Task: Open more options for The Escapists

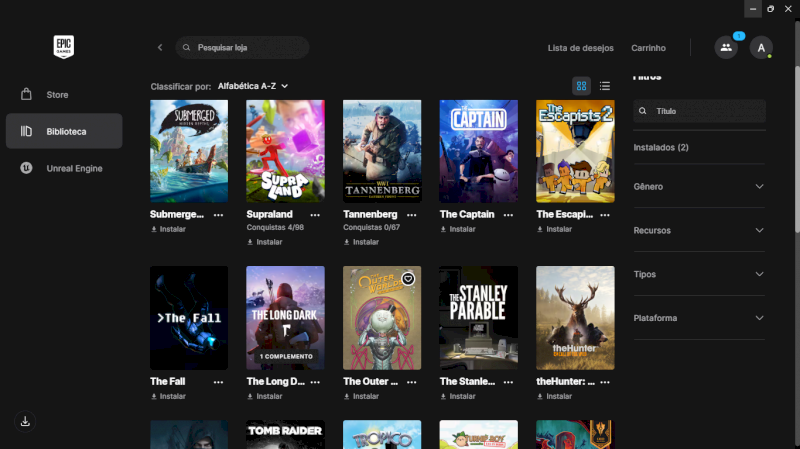Action: 605,215
